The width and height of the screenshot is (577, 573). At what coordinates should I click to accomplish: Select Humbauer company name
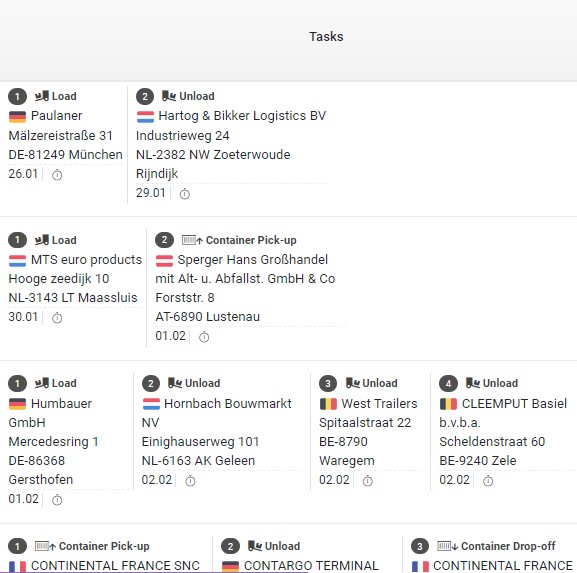click(61, 404)
